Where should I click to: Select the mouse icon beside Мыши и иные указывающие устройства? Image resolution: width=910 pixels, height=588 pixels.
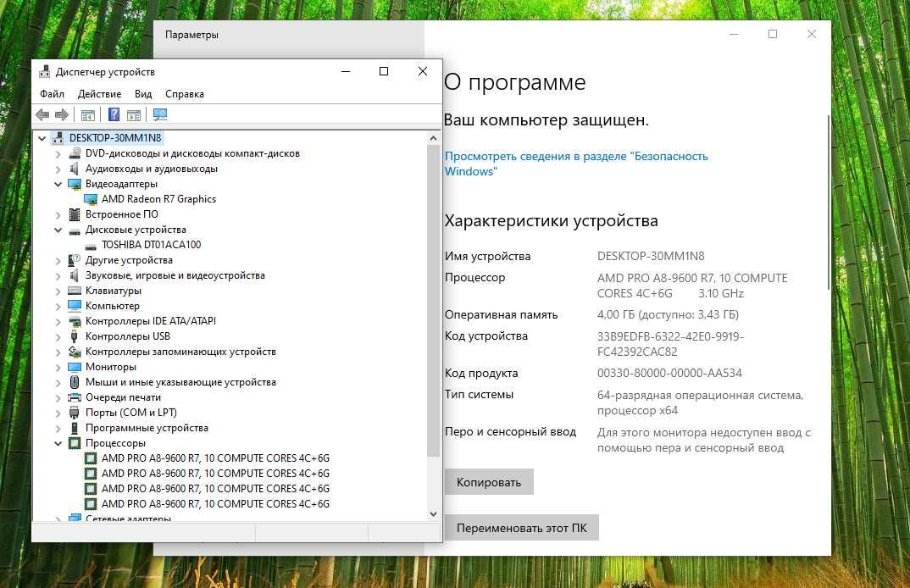pyautogui.click(x=75, y=382)
